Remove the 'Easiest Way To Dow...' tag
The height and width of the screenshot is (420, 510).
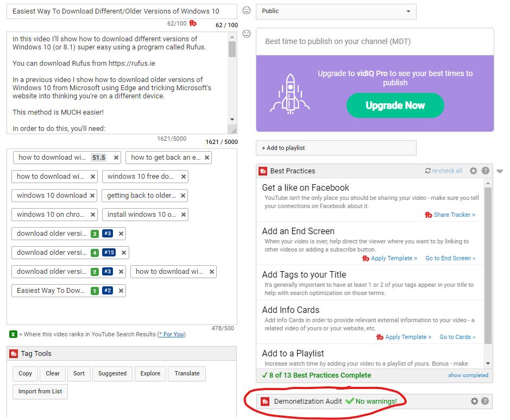point(121,291)
